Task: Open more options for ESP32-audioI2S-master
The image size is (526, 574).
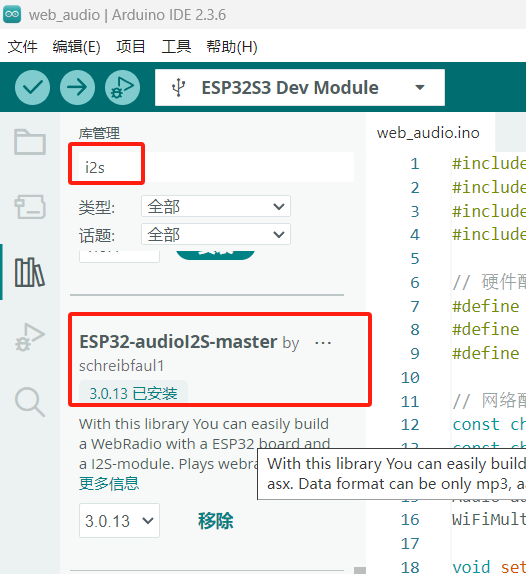Action: 323,343
